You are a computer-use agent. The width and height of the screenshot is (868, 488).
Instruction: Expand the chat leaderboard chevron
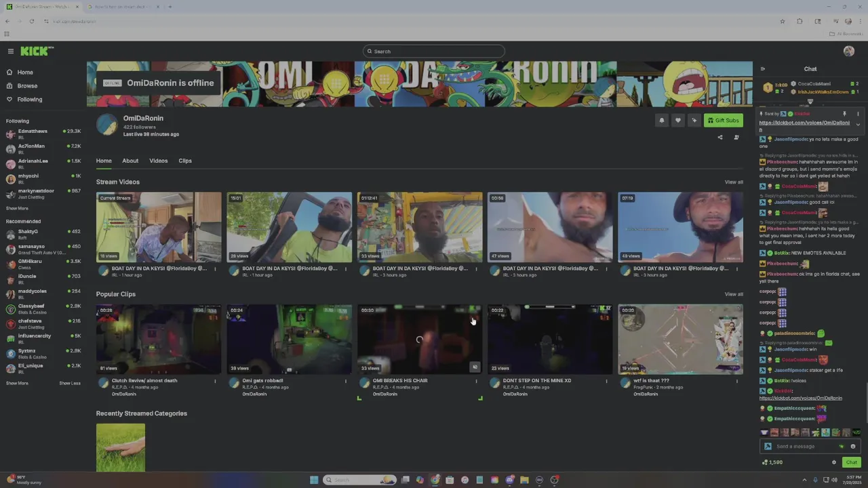(x=810, y=102)
